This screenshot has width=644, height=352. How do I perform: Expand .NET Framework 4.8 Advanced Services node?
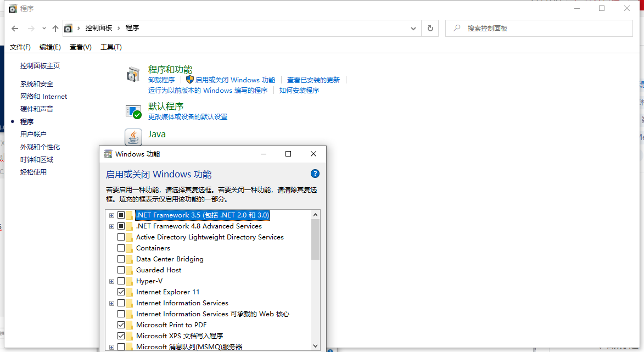pyautogui.click(x=111, y=226)
